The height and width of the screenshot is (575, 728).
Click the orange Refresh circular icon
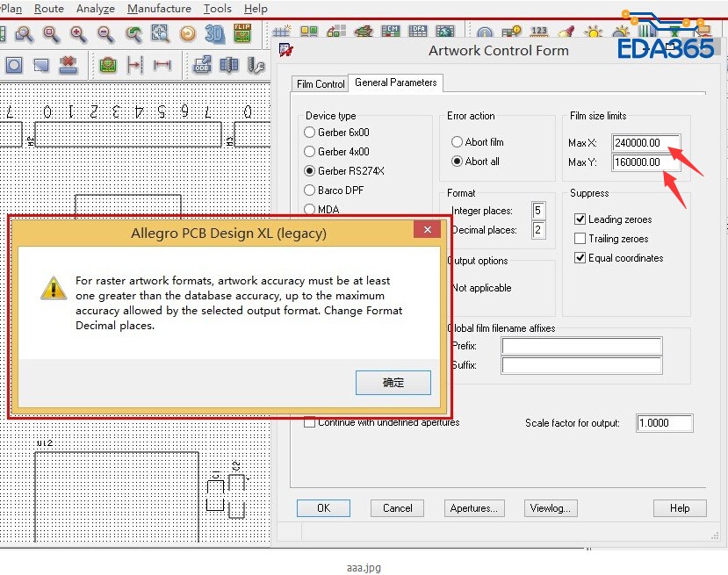(188, 34)
